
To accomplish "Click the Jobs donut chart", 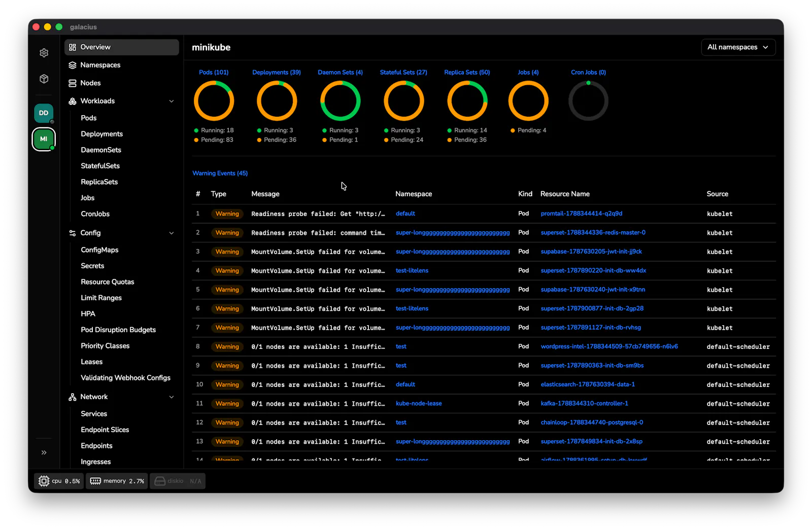I will coord(528,101).
